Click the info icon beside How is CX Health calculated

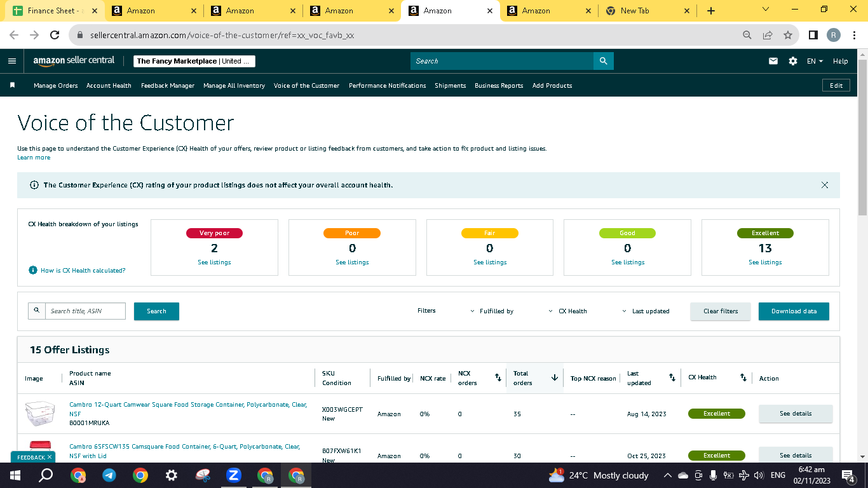tap(33, 270)
